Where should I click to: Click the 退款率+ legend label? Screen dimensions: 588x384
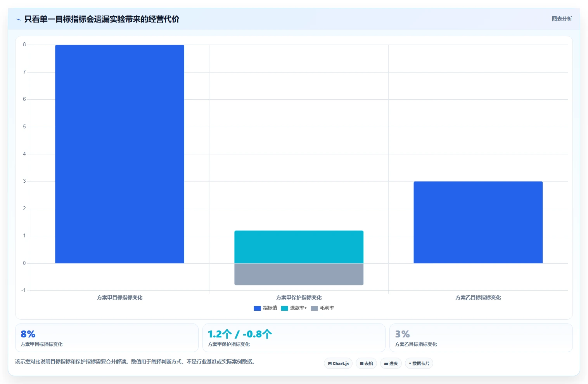click(x=298, y=308)
